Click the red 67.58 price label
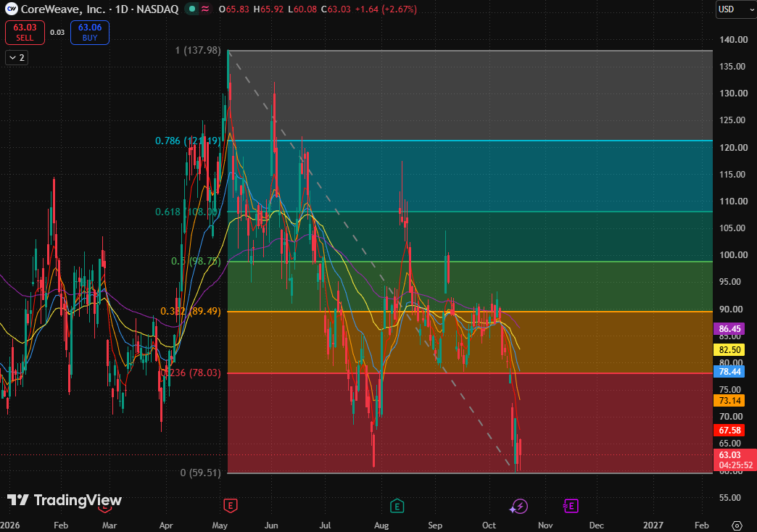This screenshot has width=757, height=532. pyautogui.click(x=729, y=430)
